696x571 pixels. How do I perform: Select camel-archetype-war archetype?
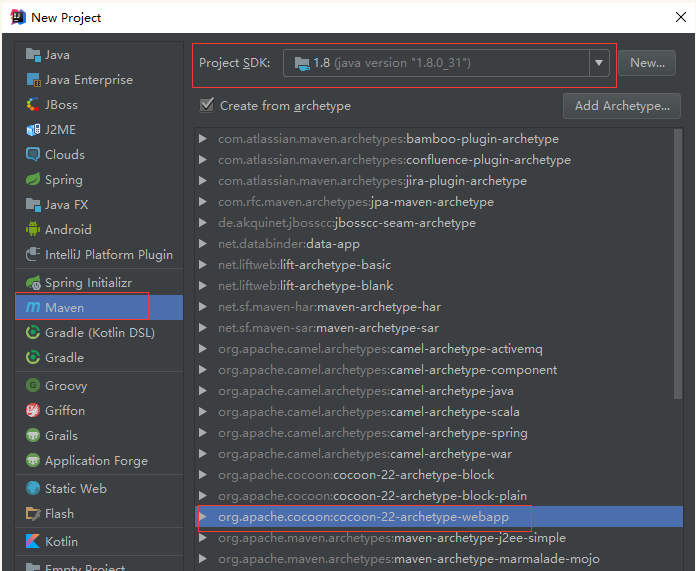[365, 454]
